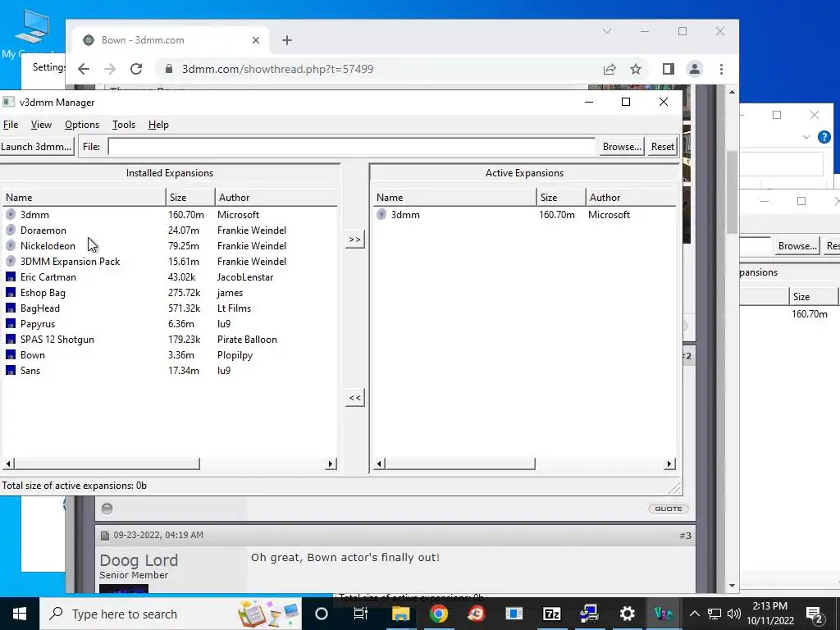840x630 pixels.
Task: Click the volume icon in system tray
Action: click(x=734, y=614)
